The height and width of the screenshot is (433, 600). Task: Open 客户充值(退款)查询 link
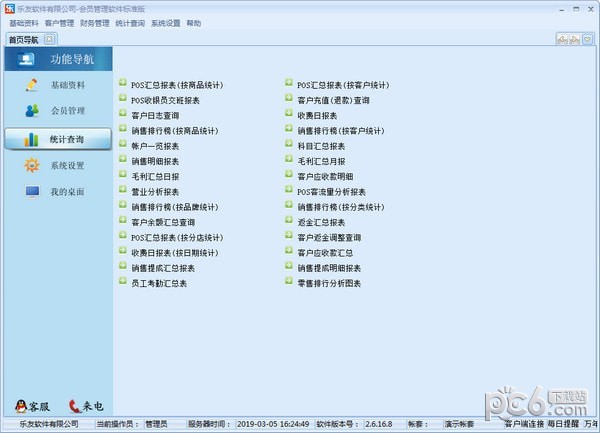pyautogui.click(x=333, y=101)
